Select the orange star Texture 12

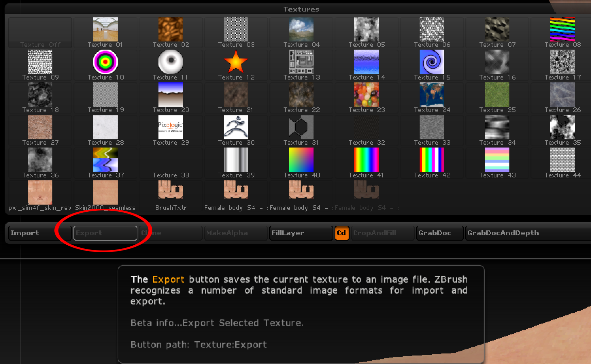pos(236,63)
